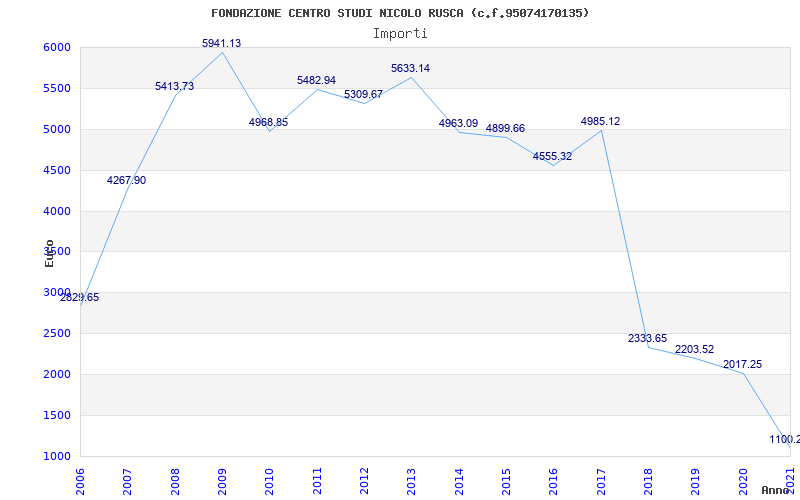The image size is (800, 500).
Task: Select data label 5941.13
Action: [x=221, y=43]
